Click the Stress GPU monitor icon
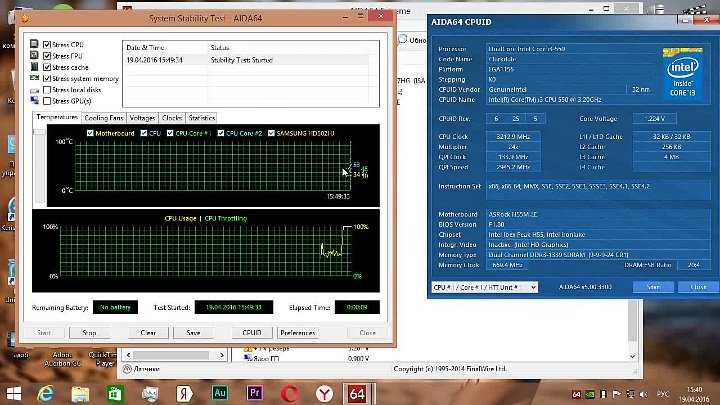Viewport: 720px width, 405px height. tap(34, 100)
